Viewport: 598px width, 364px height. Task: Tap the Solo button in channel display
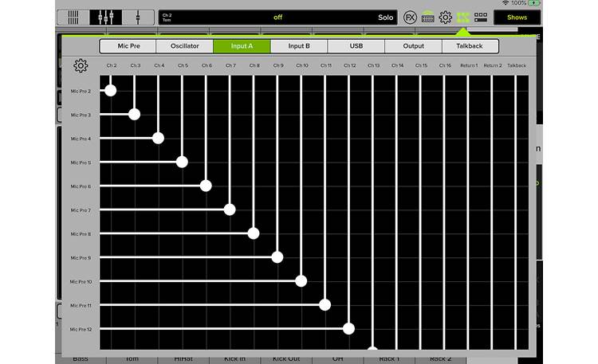pyautogui.click(x=385, y=18)
